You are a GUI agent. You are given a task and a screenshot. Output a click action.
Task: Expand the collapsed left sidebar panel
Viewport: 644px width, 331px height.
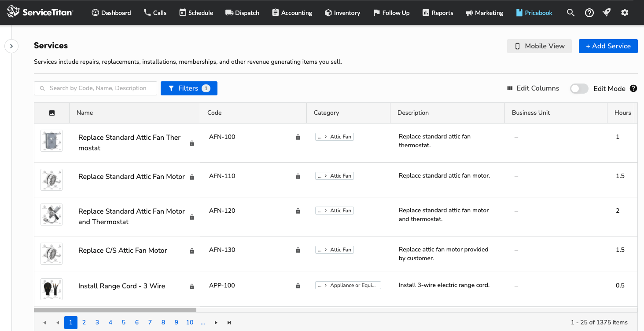click(x=11, y=46)
